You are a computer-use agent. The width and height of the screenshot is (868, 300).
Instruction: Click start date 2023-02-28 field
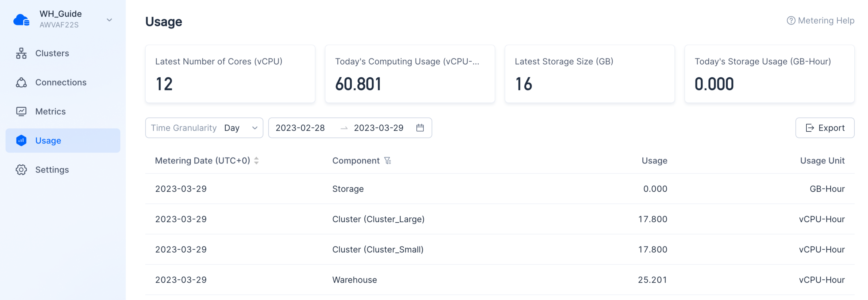click(x=300, y=128)
